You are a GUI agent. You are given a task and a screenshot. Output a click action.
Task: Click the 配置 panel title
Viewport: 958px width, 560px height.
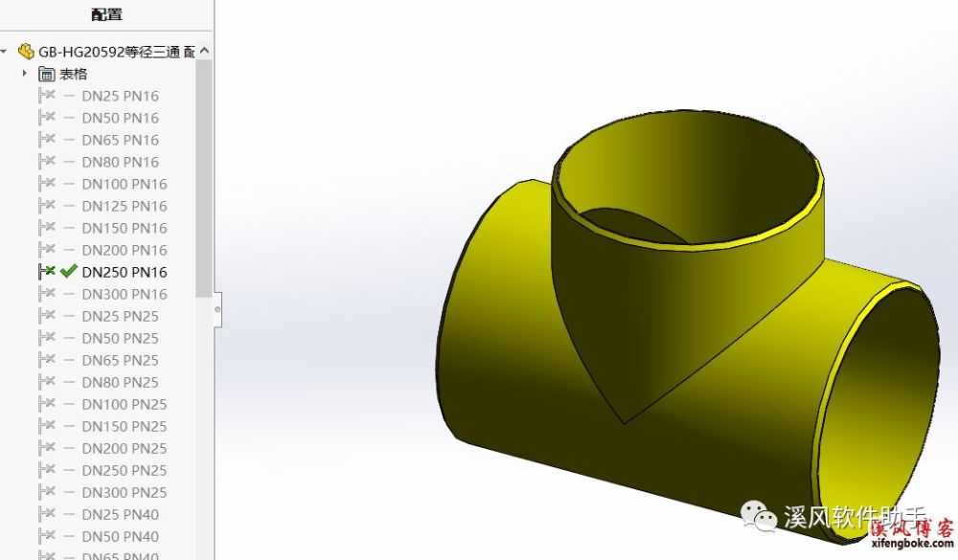107,14
